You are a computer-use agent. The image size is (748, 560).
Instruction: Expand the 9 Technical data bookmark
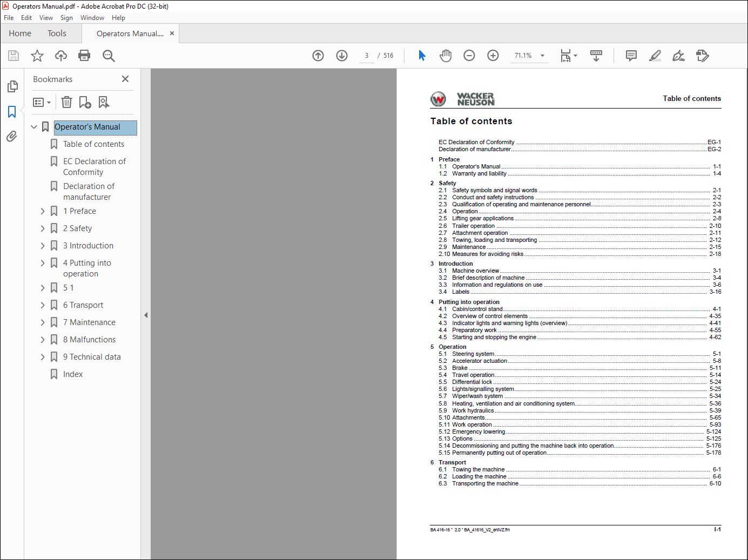[x=43, y=357]
